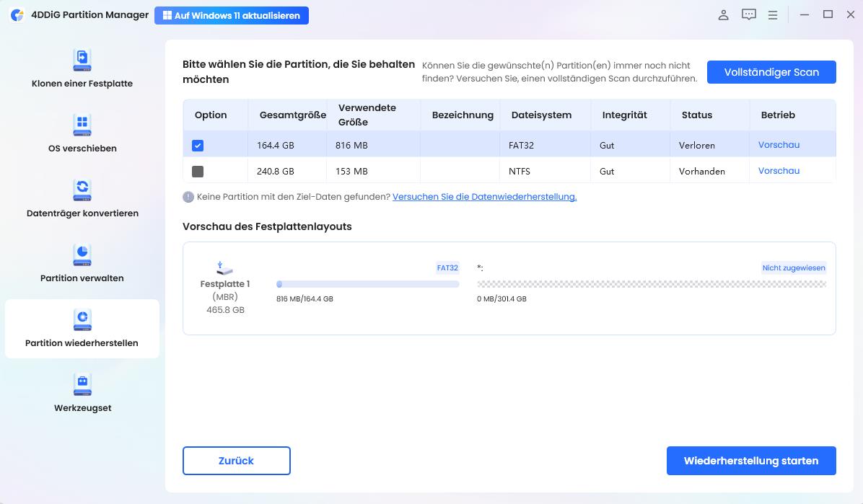Go back with the Zurück button

[x=236, y=461]
